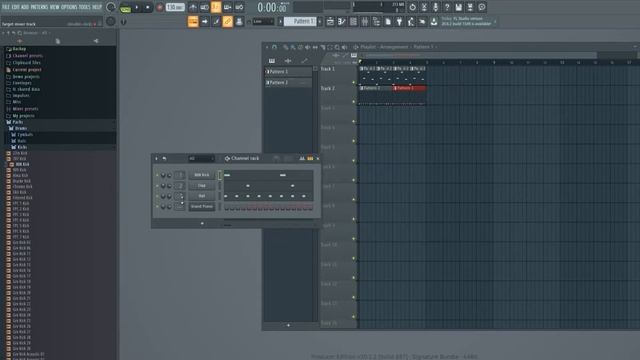Expand the Backup folder in browser
Screen dimensions: 640x360
(x=19, y=49)
